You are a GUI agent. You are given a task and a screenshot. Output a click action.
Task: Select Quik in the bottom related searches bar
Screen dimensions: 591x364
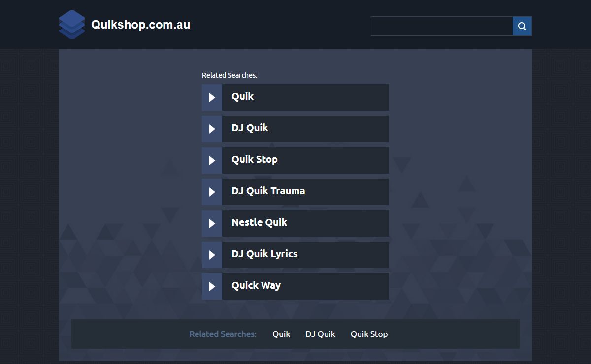pos(281,334)
